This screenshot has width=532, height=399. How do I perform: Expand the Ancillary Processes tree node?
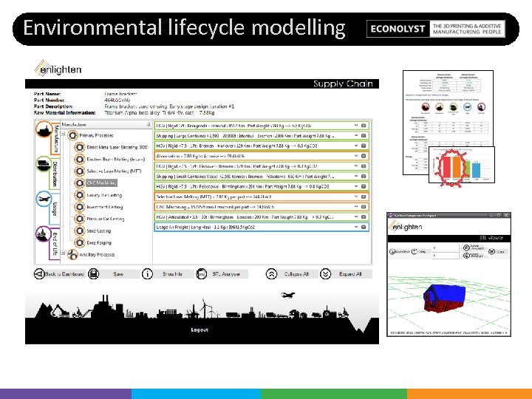pyautogui.click(x=63, y=253)
